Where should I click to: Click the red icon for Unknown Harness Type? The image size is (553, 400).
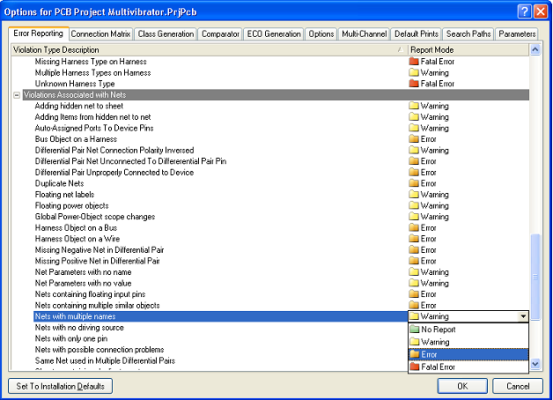coord(414,84)
